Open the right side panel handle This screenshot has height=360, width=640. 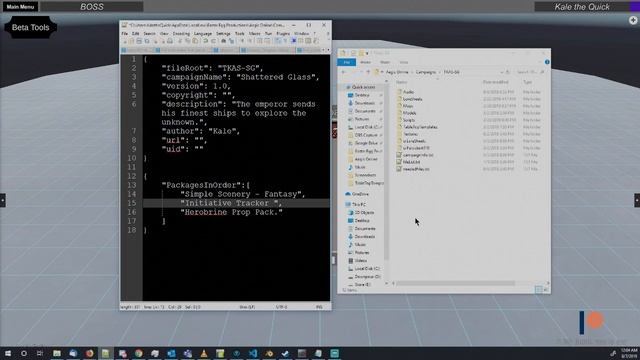point(637,200)
